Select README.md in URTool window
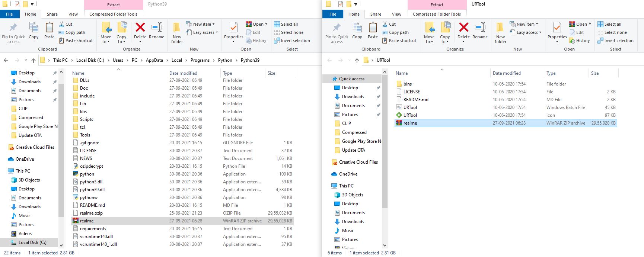 pos(506,100)
